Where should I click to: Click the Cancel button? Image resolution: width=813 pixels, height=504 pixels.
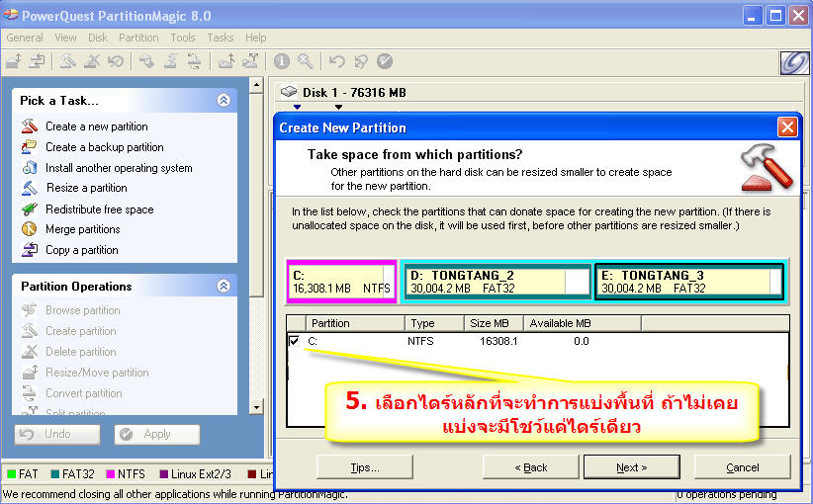743,467
